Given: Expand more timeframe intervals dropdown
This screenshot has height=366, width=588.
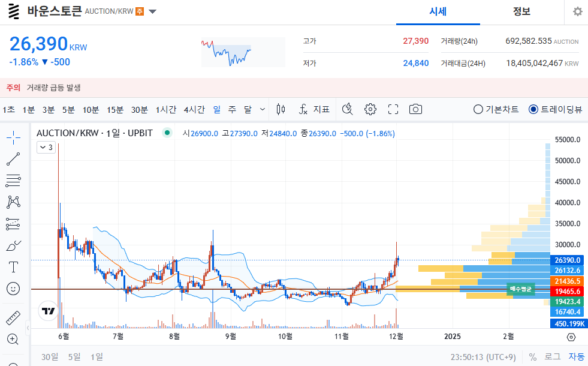Looking at the screenshot, I should click(263, 109).
